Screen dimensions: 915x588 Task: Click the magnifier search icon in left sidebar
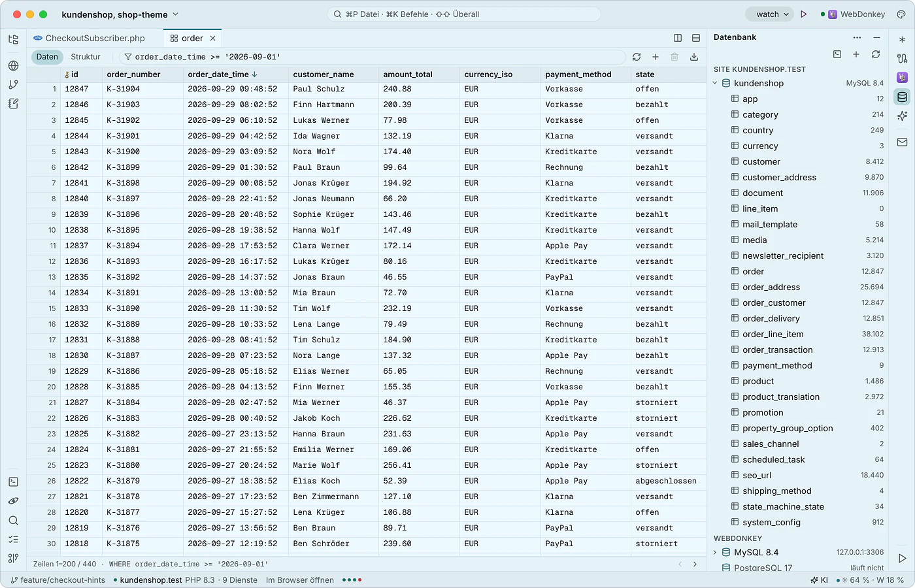point(13,521)
